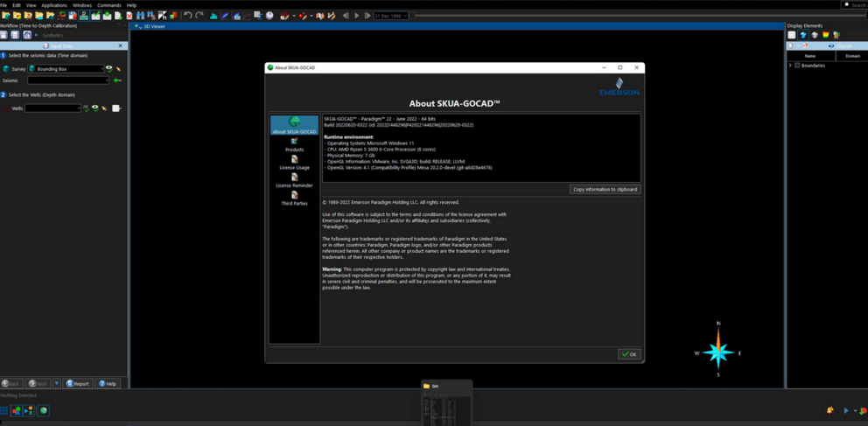This screenshot has height=426, width=868.
Task: Click the Next button in workflow panel
Action: [x=38, y=383]
